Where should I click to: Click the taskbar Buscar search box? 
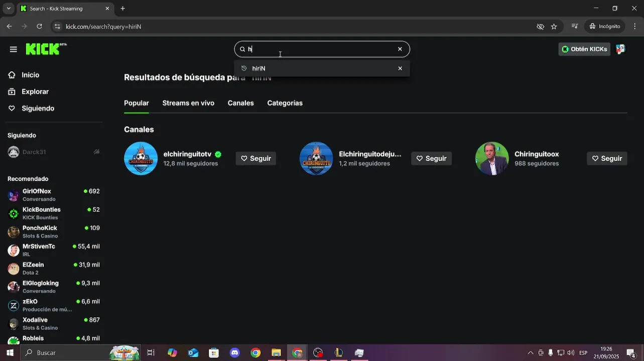coord(80,353)
